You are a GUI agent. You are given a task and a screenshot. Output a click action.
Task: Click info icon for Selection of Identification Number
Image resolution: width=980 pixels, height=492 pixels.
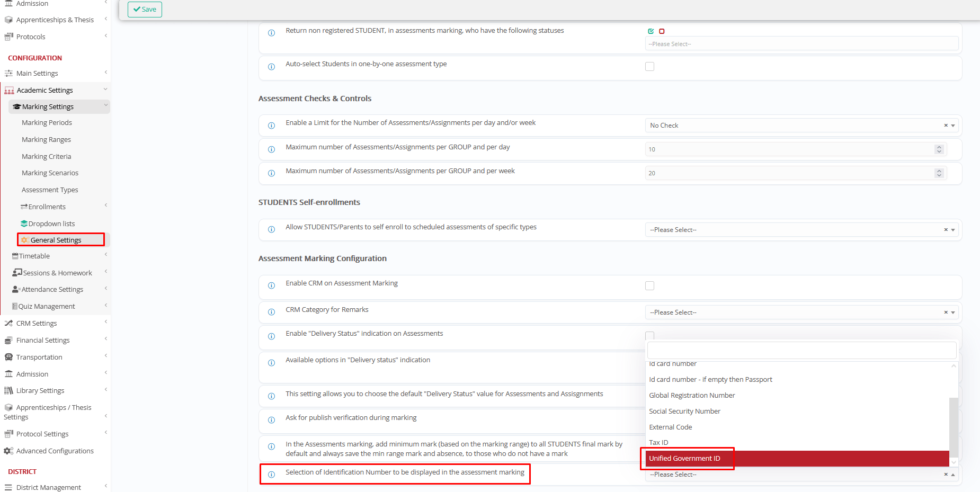point(271,475)
